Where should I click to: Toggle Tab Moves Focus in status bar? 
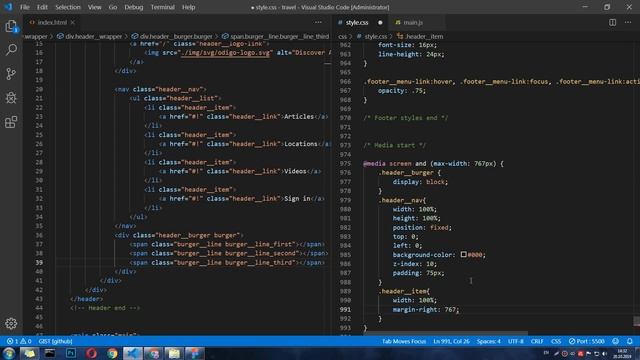(x=404, y=341)
